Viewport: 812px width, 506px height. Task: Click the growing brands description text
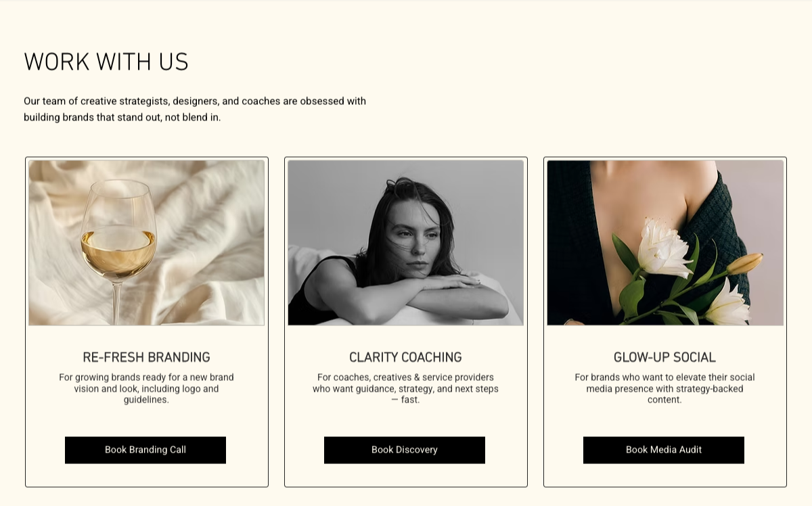(146, 388)
